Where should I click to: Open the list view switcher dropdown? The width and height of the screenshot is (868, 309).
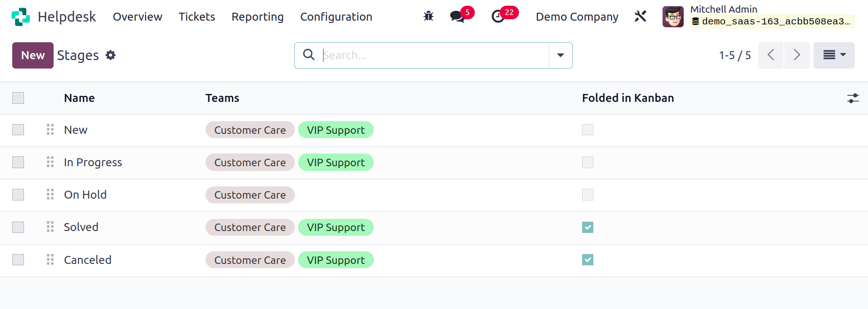834,55
